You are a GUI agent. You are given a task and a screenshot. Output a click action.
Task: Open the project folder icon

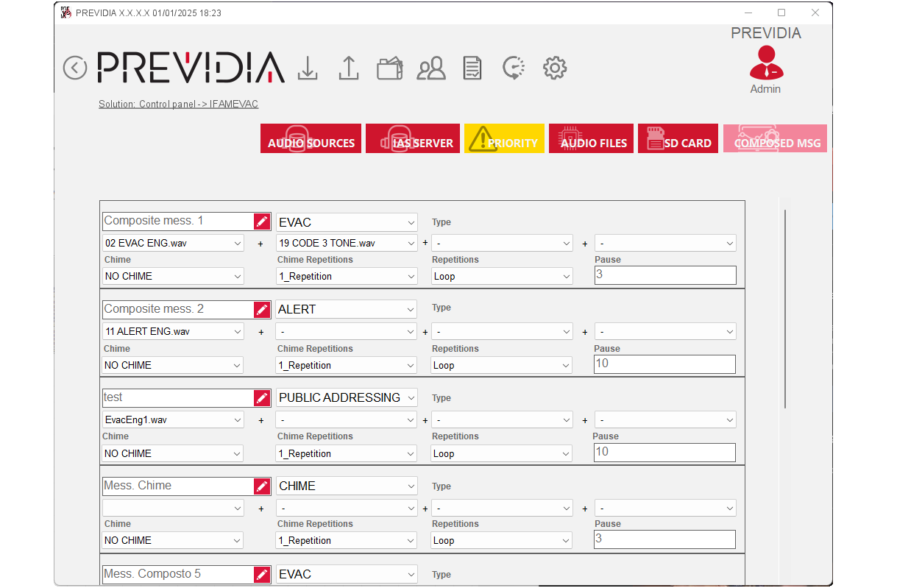[389, 68]
